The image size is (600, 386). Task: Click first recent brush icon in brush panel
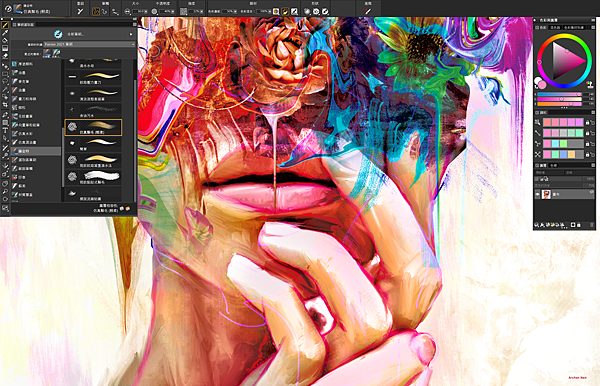point(47,54)
